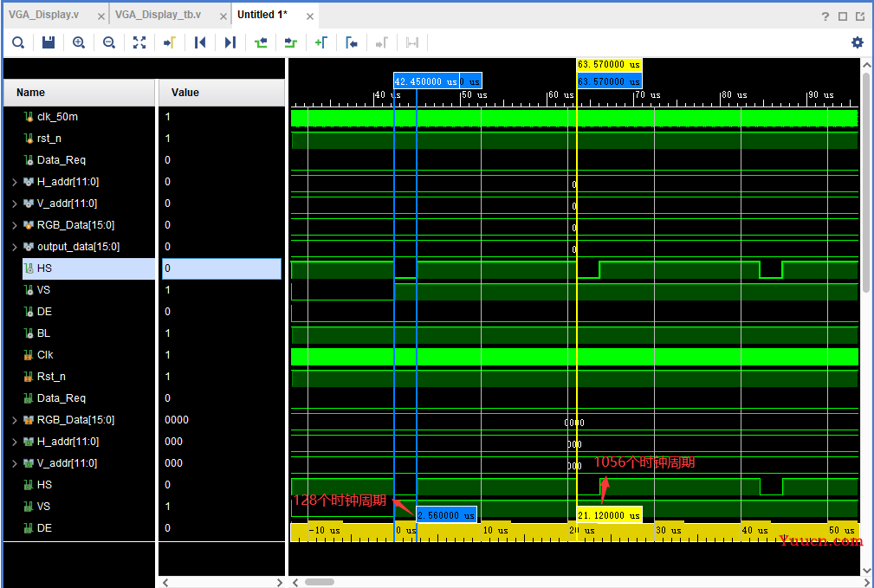The height and width of the screenshot is (588, 874).
Task: Click the Search magnifier toolbar icon
Action: pyautogui.click(x=18, y=43)
